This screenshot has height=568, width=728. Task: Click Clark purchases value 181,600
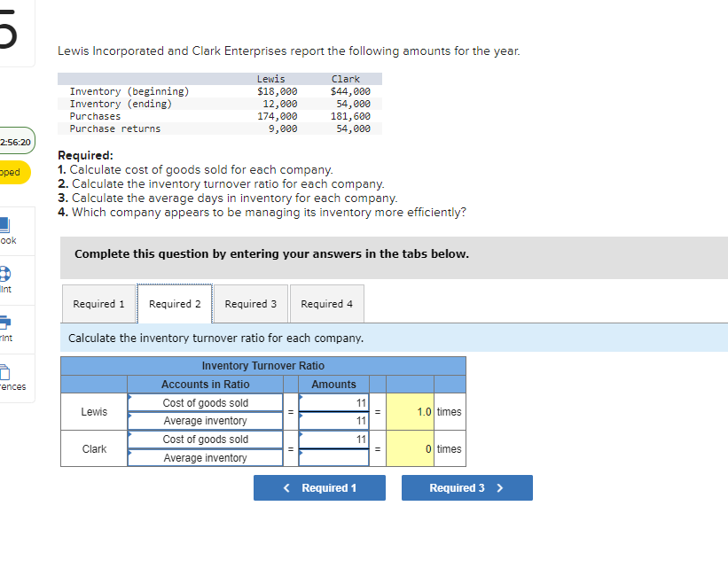(350, 116)
